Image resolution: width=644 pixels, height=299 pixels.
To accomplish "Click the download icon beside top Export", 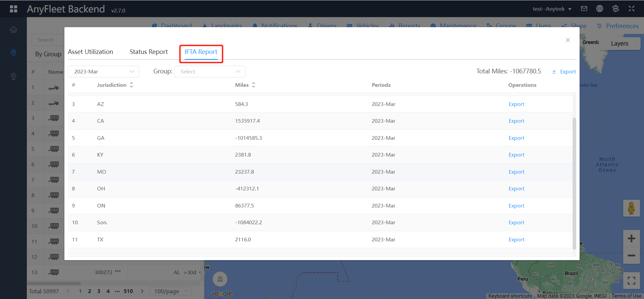I will pyautogui.click(x=554, y=72).
